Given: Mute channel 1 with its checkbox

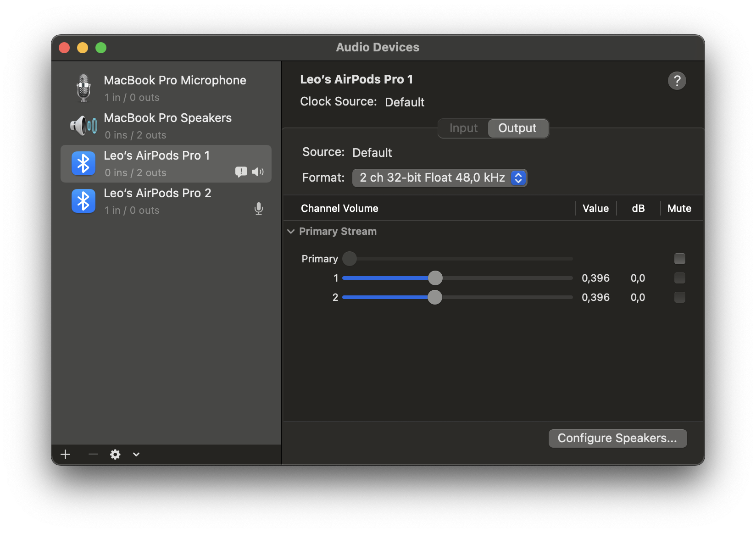Looking at the screenshot, I should click(680, 278).
